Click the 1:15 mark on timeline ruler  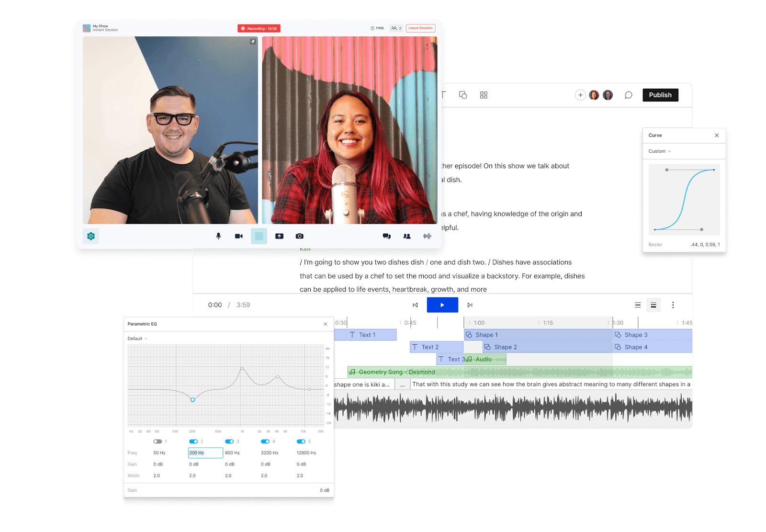coord(548,323)
